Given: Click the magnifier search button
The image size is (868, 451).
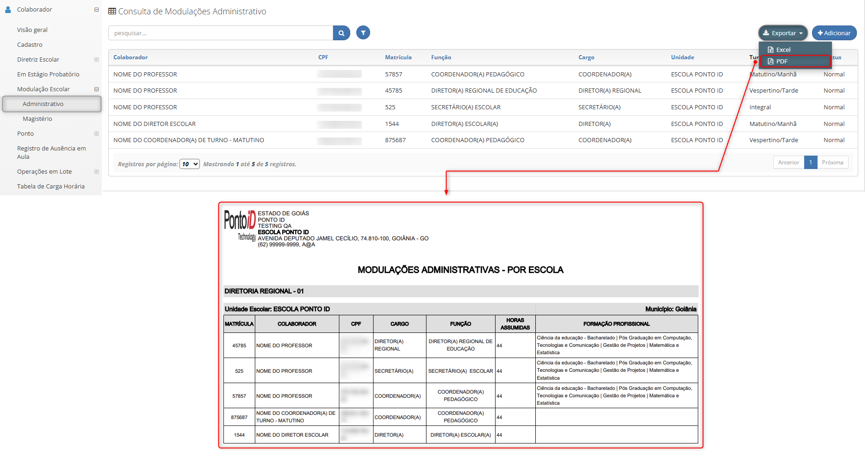Looking at the screenshot, I should [x=341, y=33].
